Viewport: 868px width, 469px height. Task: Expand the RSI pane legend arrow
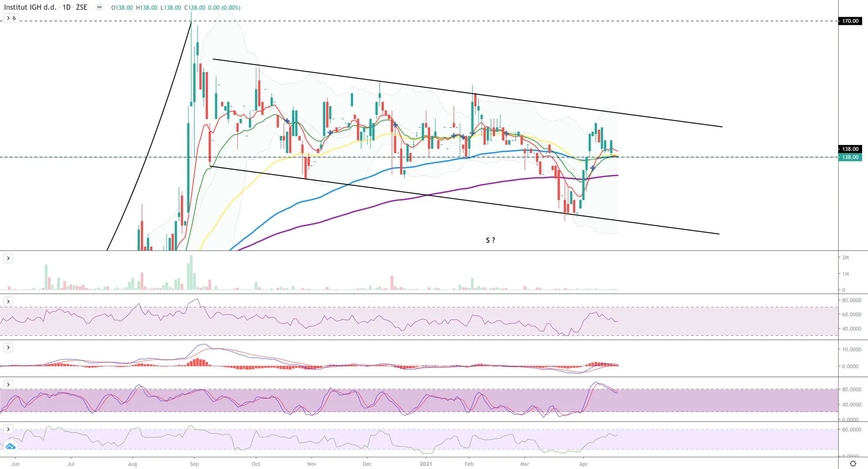click(x=8, y=301)
